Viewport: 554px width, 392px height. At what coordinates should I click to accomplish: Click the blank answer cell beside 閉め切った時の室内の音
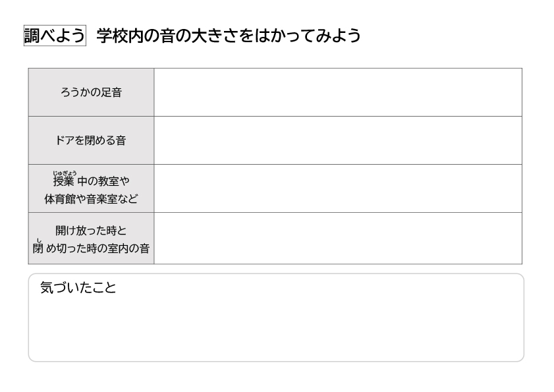(338, 238)
